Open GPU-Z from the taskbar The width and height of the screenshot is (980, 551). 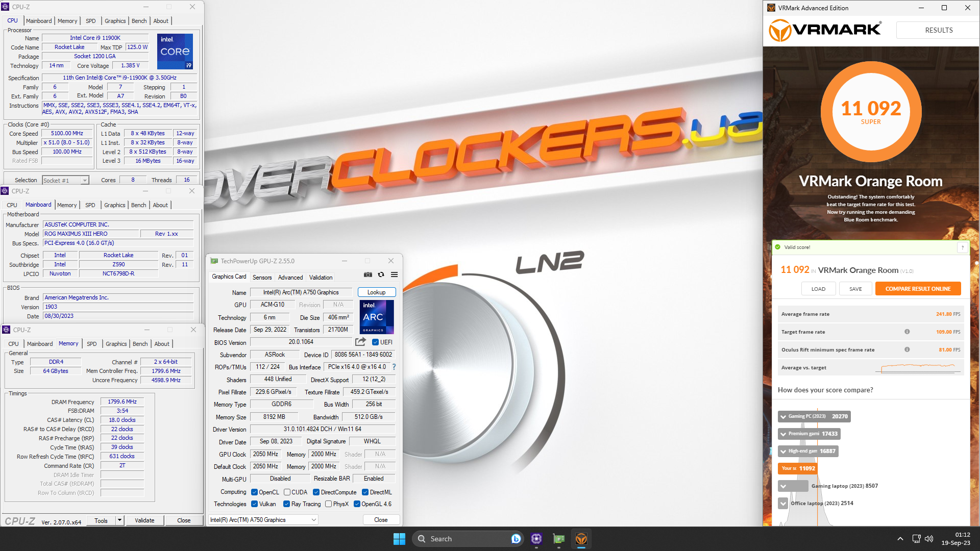click(559, 539)
